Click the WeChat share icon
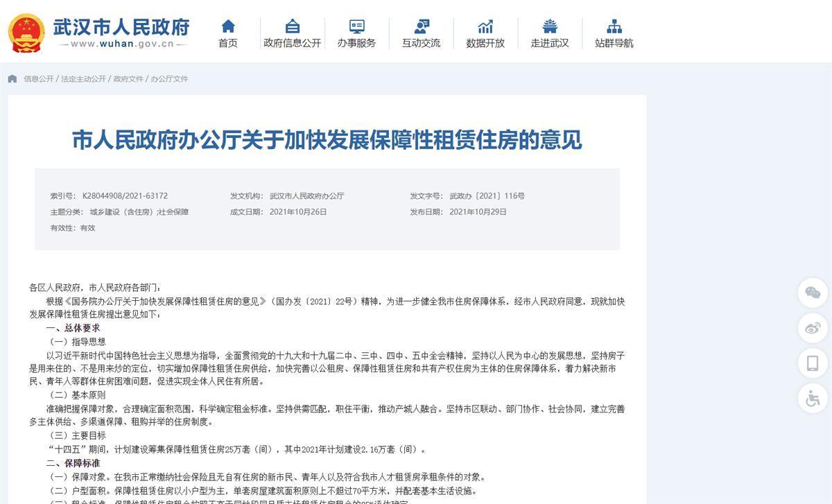832x504 pixels. coord(813,292)
